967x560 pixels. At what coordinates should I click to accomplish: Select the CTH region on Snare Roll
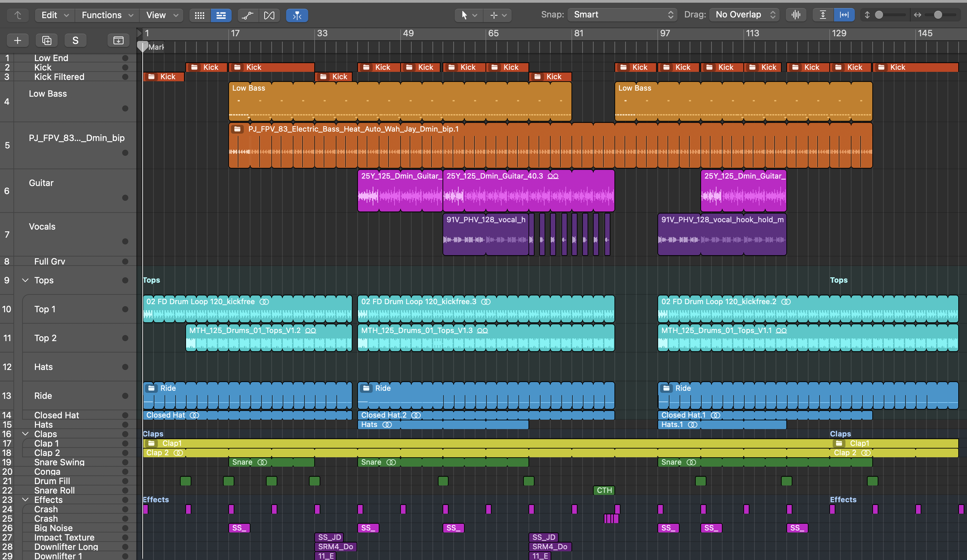click(x=604, y=490)
